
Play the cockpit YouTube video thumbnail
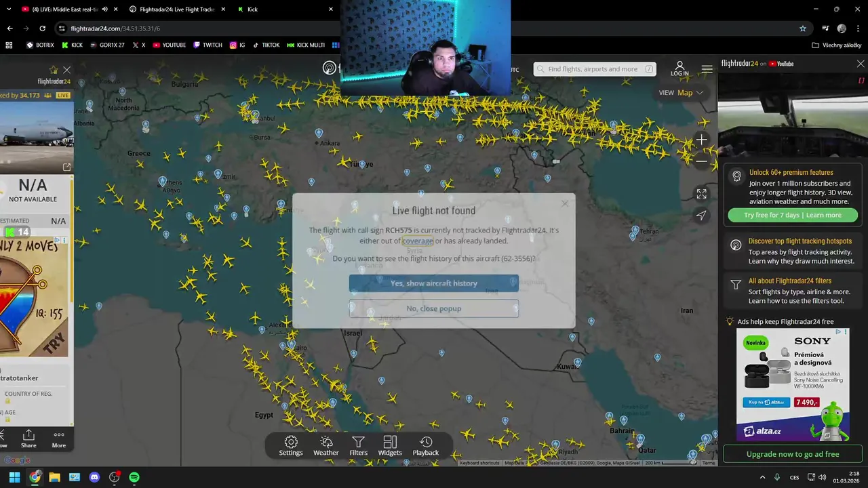tap(792, 115)
